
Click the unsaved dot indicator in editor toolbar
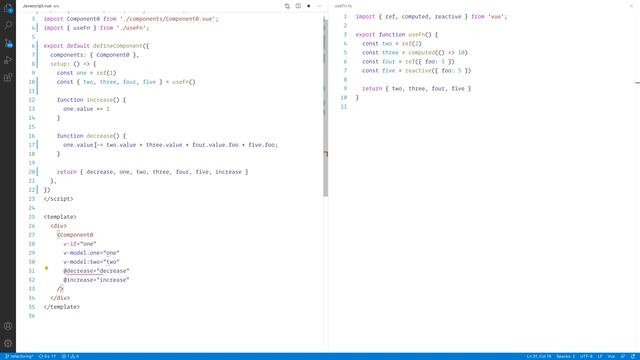[309, 6]
